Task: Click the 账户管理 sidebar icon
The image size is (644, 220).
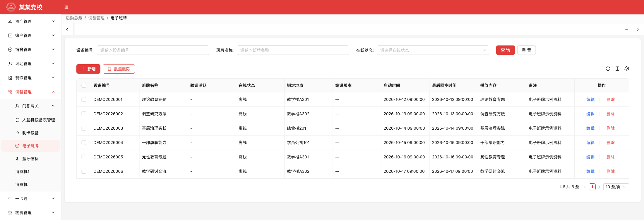Action: tap(10, 35)
